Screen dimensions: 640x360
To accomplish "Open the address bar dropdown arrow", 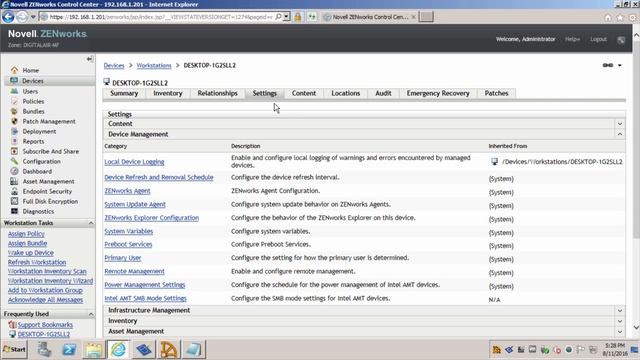I will coord(287,17).
